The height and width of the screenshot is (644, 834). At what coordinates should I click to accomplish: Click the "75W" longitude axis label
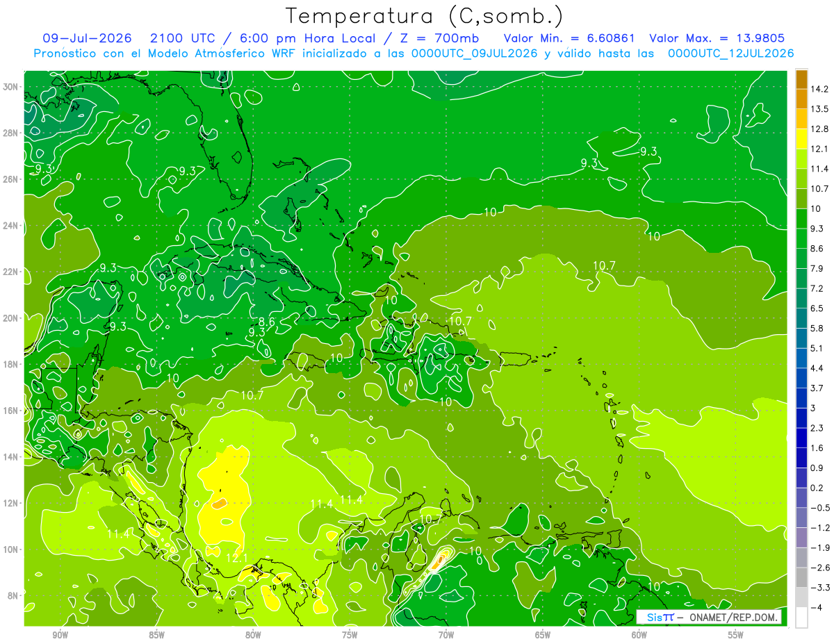point(350,636)
